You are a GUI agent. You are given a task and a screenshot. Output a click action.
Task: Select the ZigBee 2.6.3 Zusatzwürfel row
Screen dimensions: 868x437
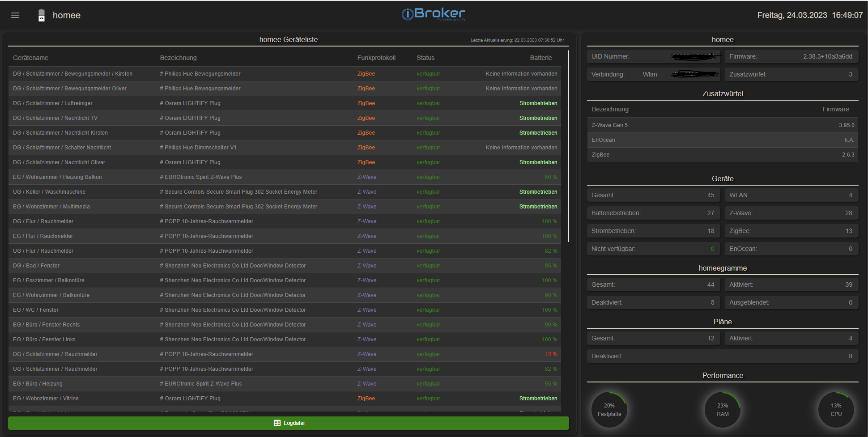point(723,155)
